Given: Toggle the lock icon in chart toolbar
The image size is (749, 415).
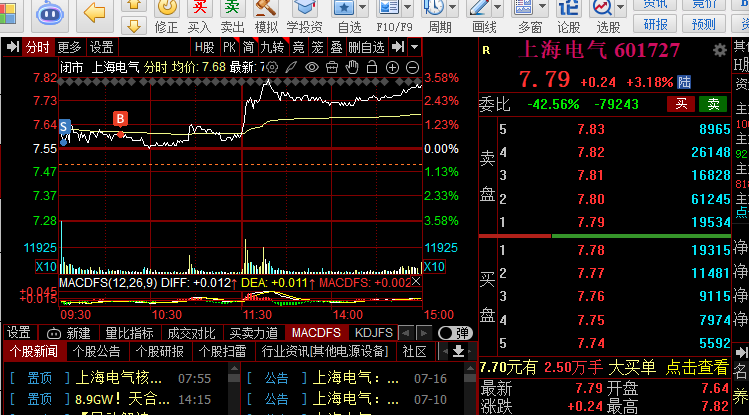Looking at the screenshot, I should click(x=372, y=67).
